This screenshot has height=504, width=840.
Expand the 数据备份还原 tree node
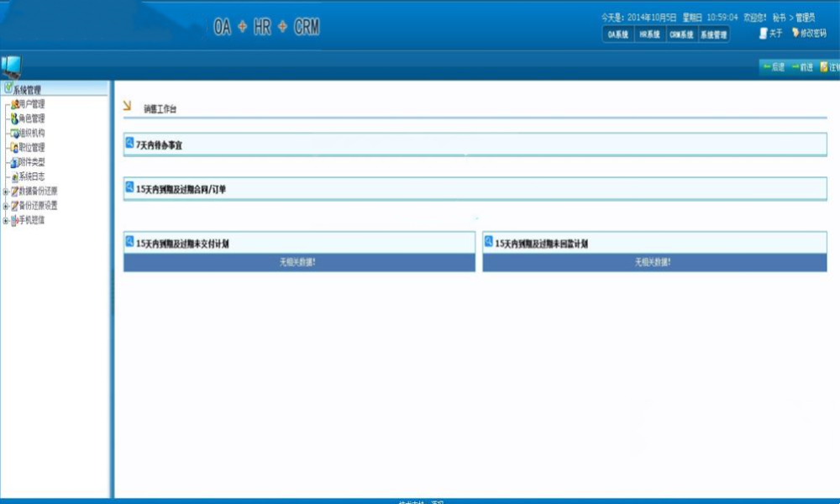(x=5, y=192)
